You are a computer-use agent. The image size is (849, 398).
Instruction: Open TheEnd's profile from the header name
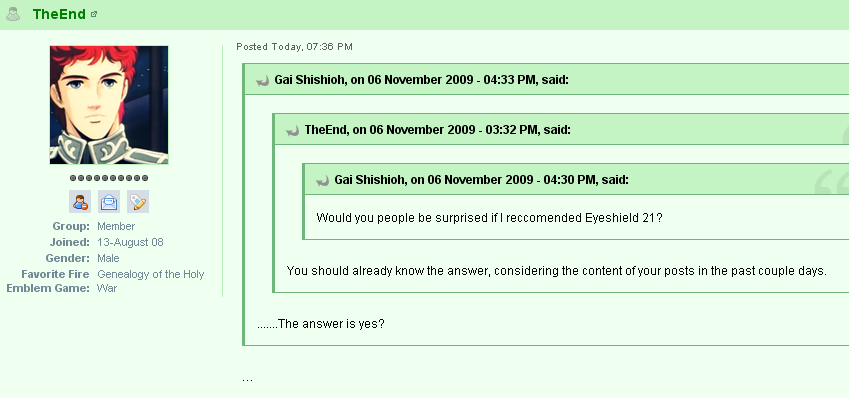[59, 14]
